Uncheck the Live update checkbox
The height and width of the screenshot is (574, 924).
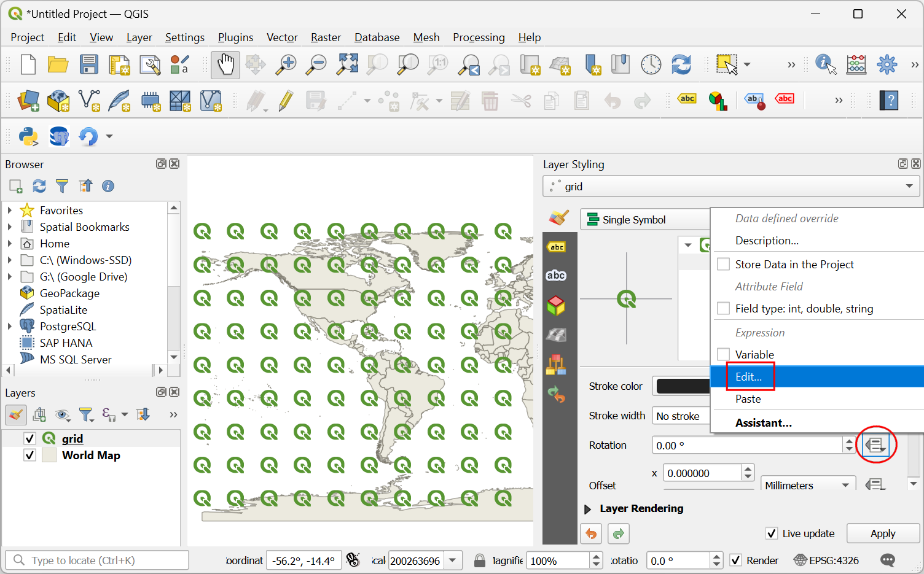pos(772,533)
